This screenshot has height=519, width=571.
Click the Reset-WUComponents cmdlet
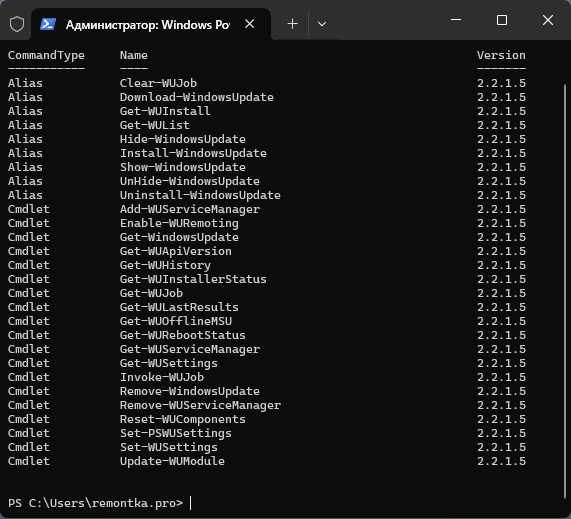[x=182, y=420]
